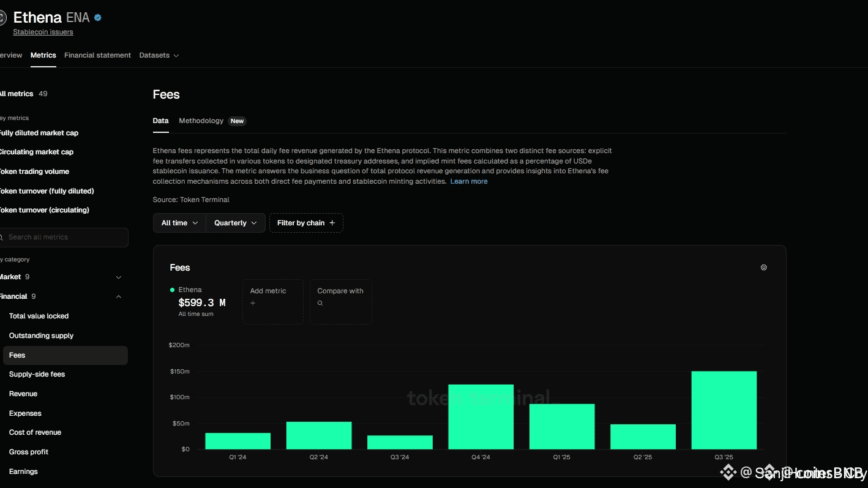The image size is (868, 488).
Task: Open the Methodology tab
Action: (201, 121)
